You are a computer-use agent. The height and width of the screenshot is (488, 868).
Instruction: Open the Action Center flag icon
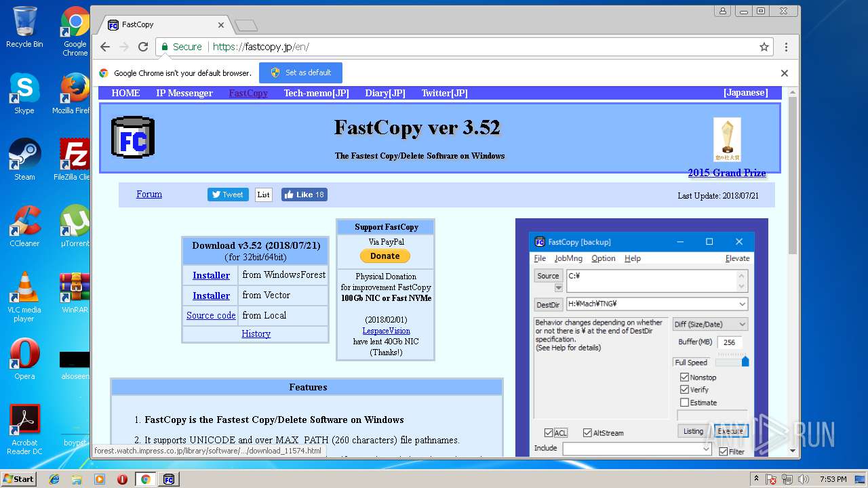pyautogui.click(x=771, y=479)
